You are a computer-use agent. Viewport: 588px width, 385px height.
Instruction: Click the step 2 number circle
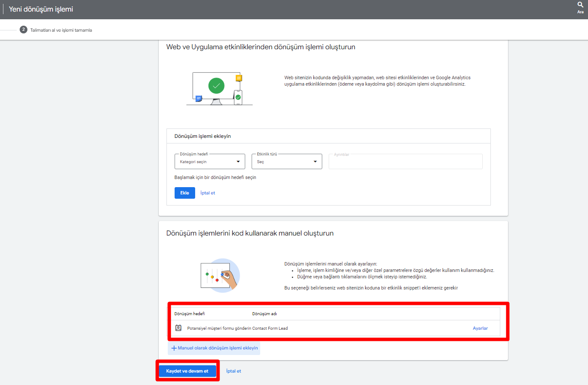tap(24, 30)
